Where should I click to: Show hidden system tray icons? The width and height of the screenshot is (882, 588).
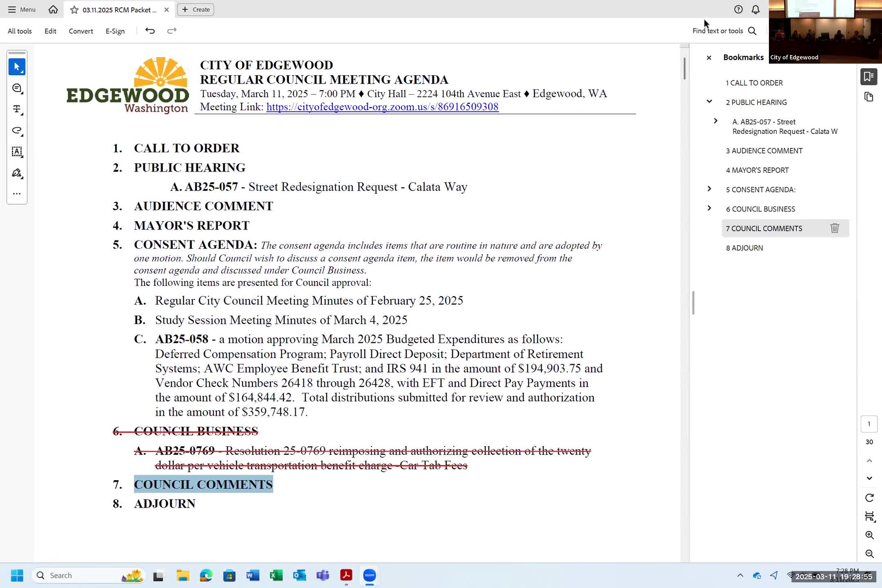pos(740,575)
